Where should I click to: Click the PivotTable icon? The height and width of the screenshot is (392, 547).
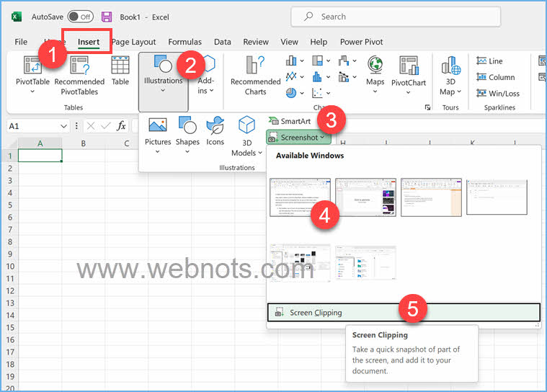pos(32,65)
